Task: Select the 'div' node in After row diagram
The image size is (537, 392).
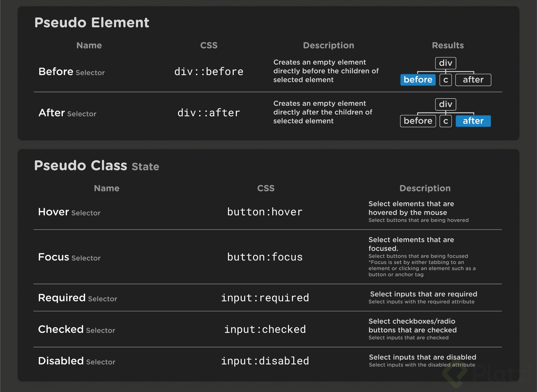Action: pyautogui.click(x=446, y=104)
